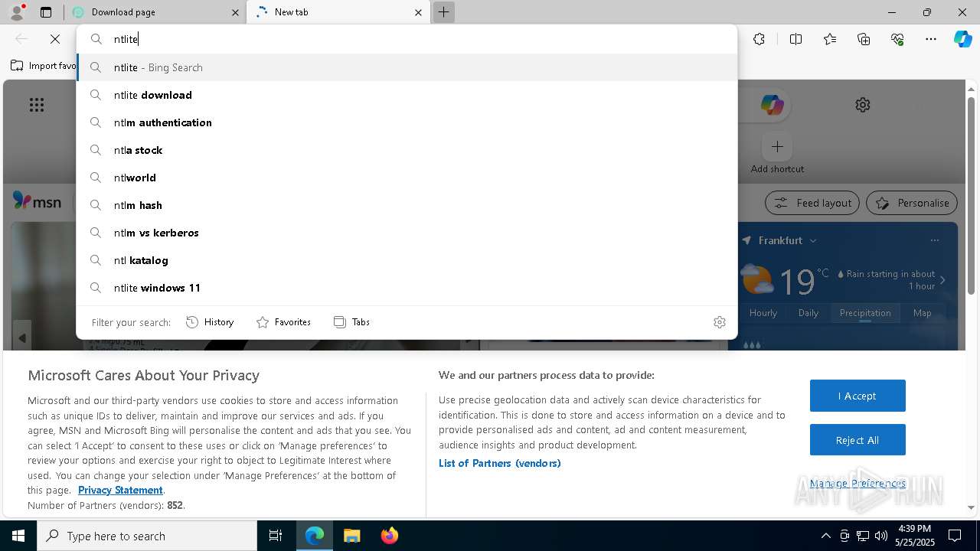980x551 pixels.
Task: Select the Map weather tab
Action: pyautogui.click(x=922, y=313)
